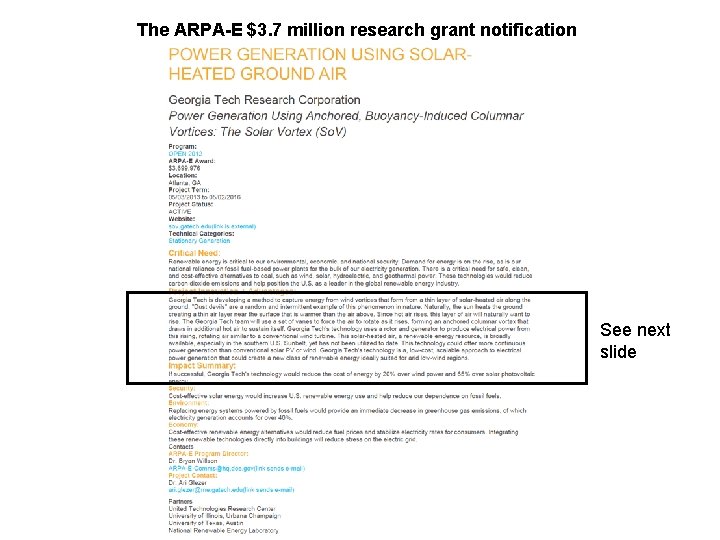Screen dimensions: 720x540
Task: Click the 'Website:' label
Action: (182, 219)
